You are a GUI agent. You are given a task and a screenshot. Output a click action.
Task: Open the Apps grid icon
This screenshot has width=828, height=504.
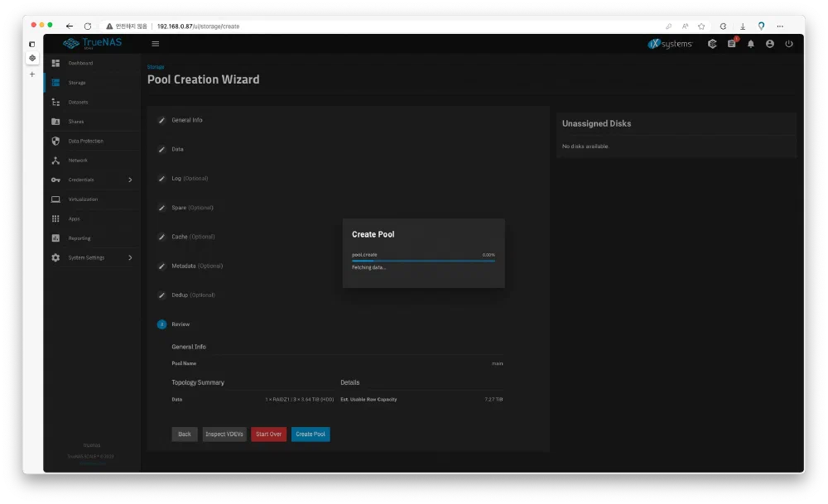(55, 218)
